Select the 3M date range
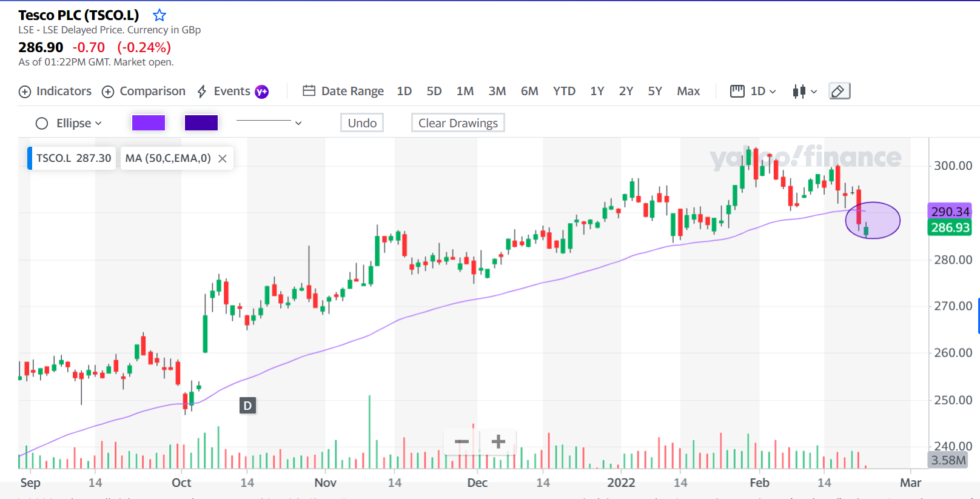 click(x=497, y=92)
